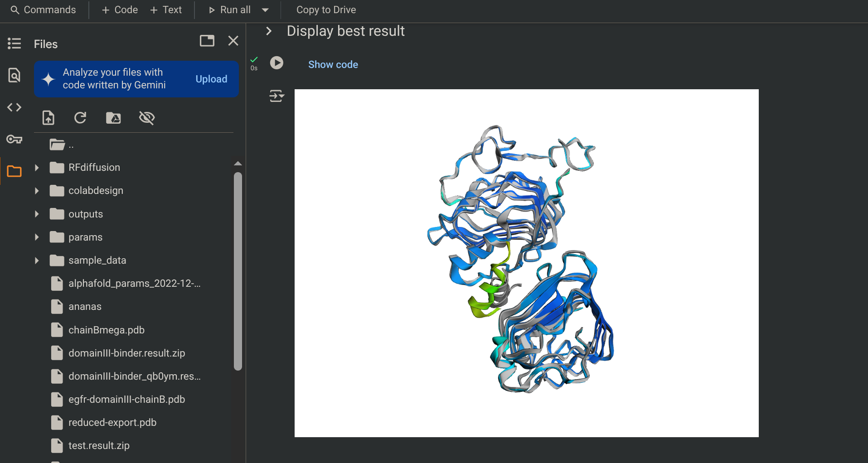The height and width of the screenshot is (463, 868).
Task: Go to the parent folder entry
Action: coord(61,145)
